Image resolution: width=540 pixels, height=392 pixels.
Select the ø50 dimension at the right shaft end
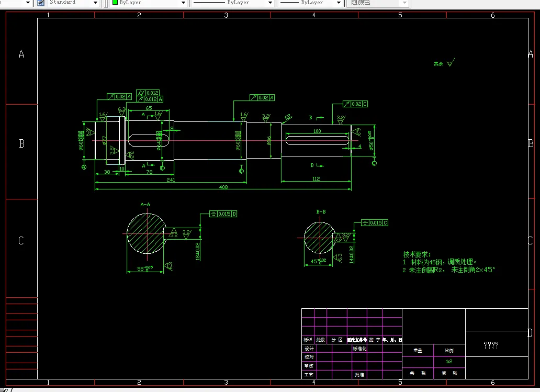coord(371,140)
